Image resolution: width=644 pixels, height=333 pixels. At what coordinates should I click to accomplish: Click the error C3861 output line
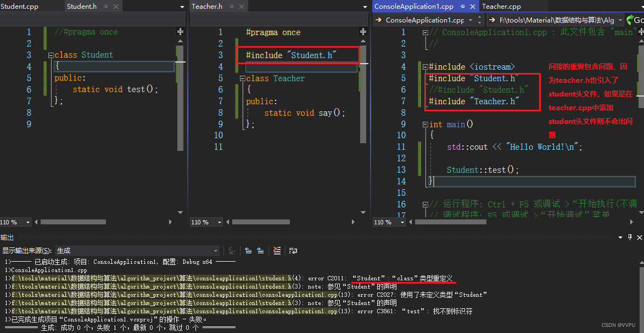(x=239, y=311)
